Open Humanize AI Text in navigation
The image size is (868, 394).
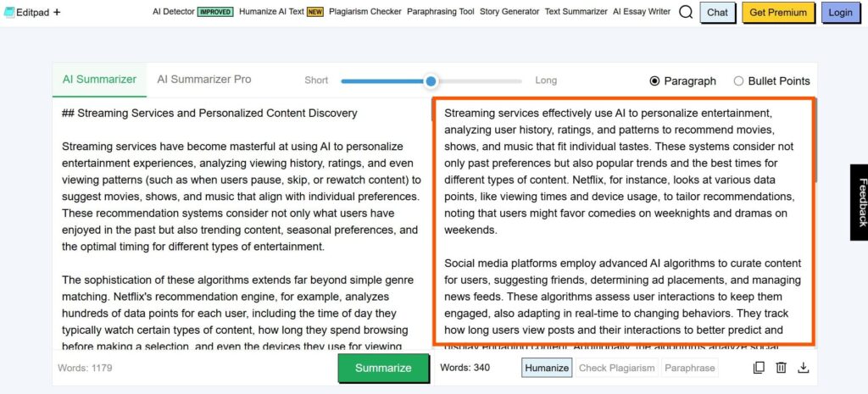[281, 12]
